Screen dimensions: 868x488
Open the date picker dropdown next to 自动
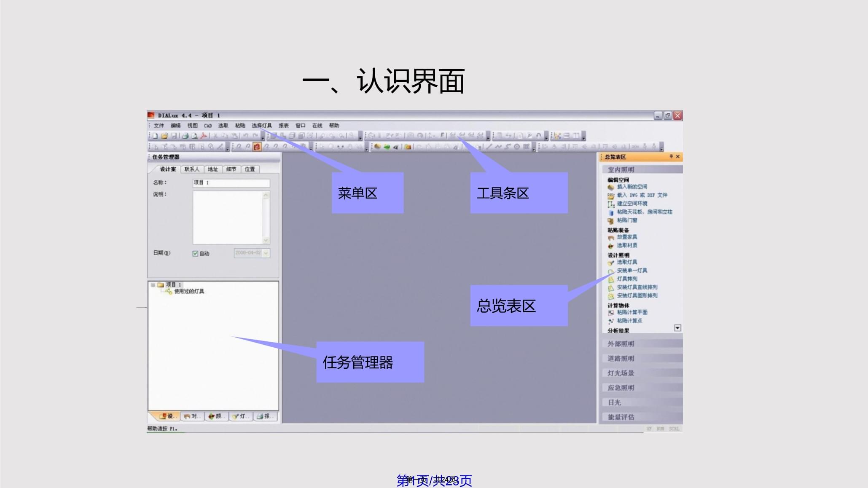pyautogui.click(x=266, y=253)
